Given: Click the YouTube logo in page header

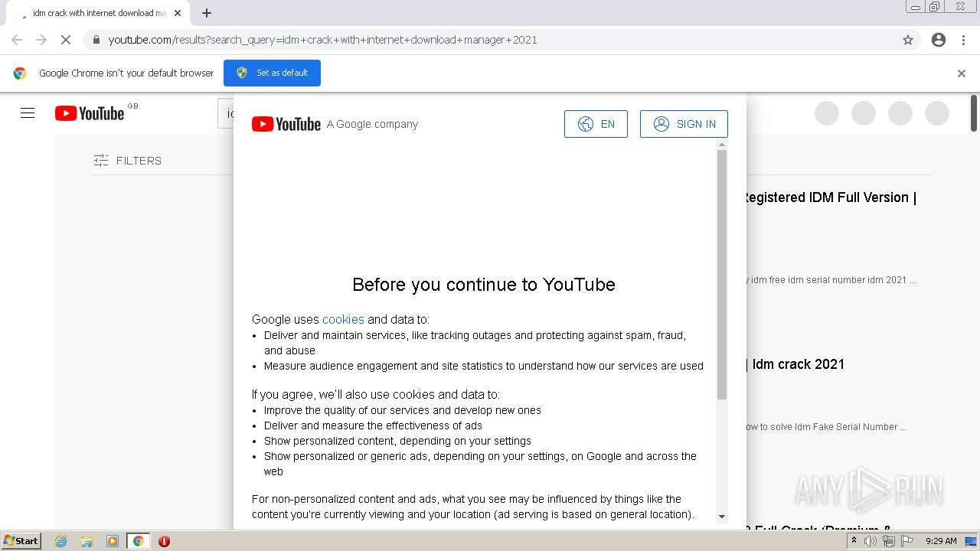Looking at the screenshot, I should click(x=90, y=113).
